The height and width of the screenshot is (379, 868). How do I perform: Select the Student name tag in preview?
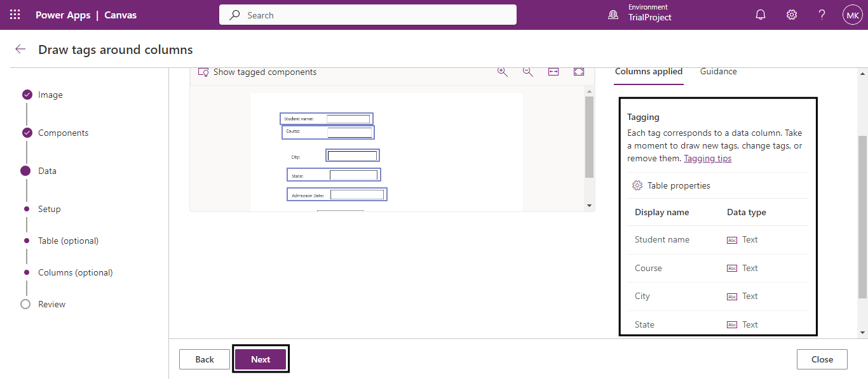[326, 119]
